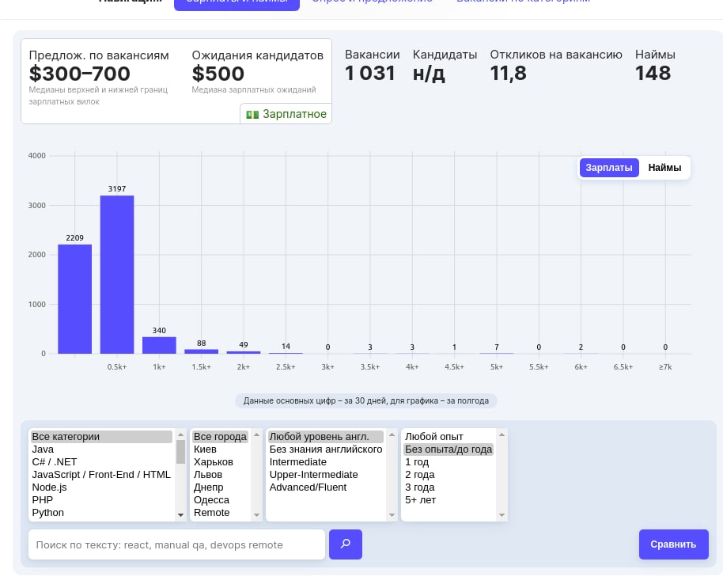The width and height of the screenshot is (723, 588).
Task: Click category list scroll-down arrow
Action: pyautogui.click(x=180, y=515)
